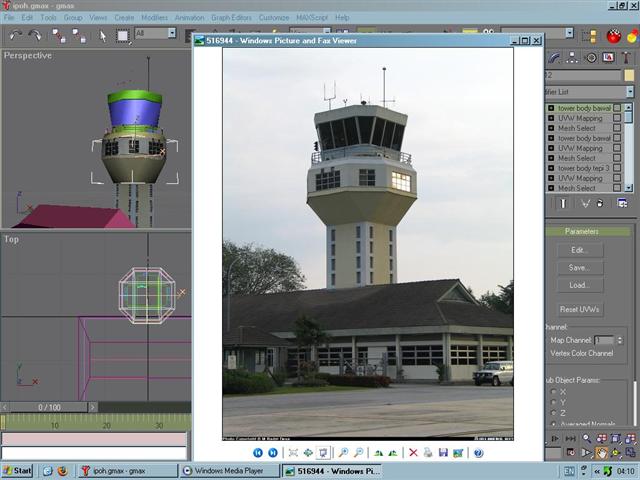
Task: Open the Graph Editors menu
Action: (x=231, y=17)
